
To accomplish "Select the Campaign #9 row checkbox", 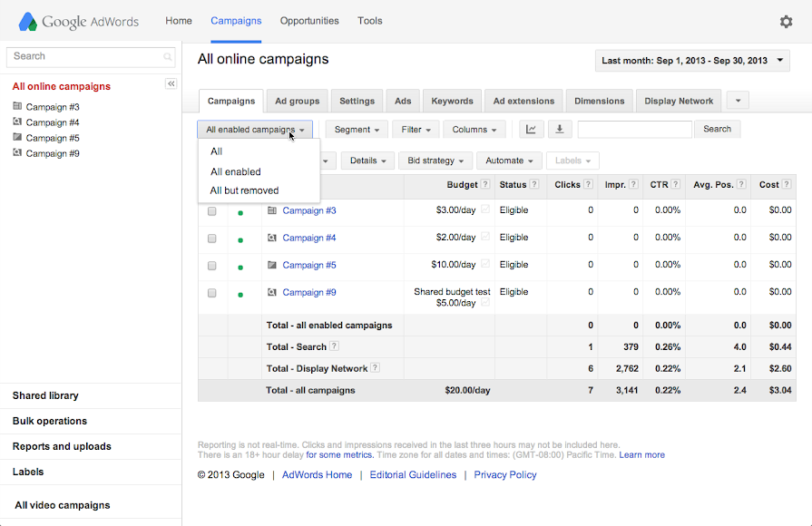I will (x=212, y=293).
